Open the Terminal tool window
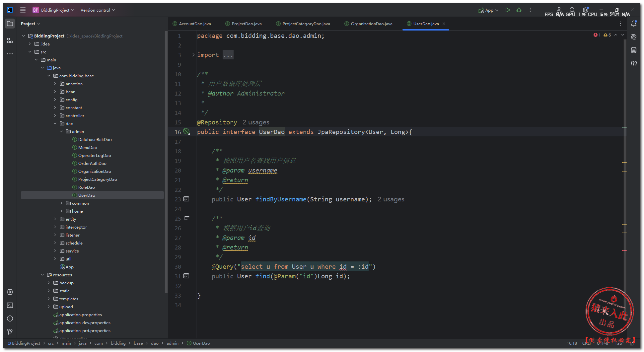 tap(10, 305)
